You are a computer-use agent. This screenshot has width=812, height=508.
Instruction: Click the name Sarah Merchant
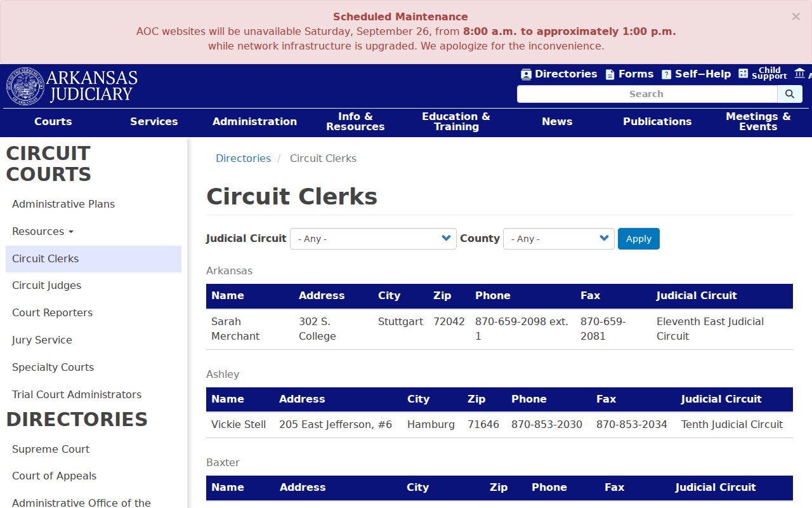pyautogui.click(x=235, y=329)
